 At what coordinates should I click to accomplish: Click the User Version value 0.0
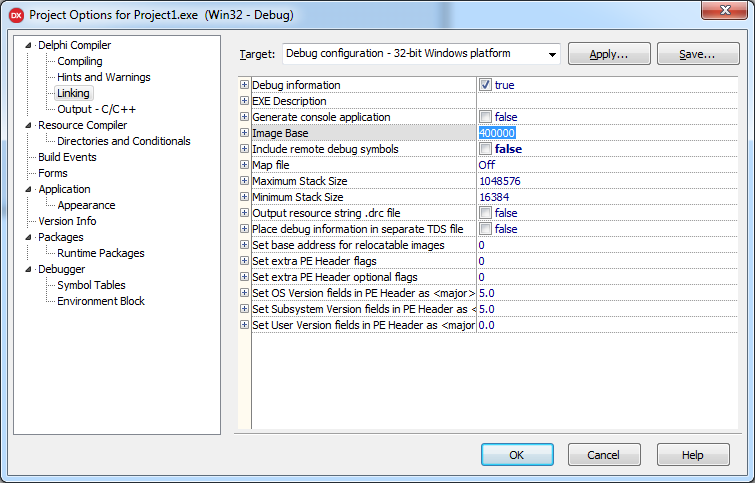click(x=487, y=325)
